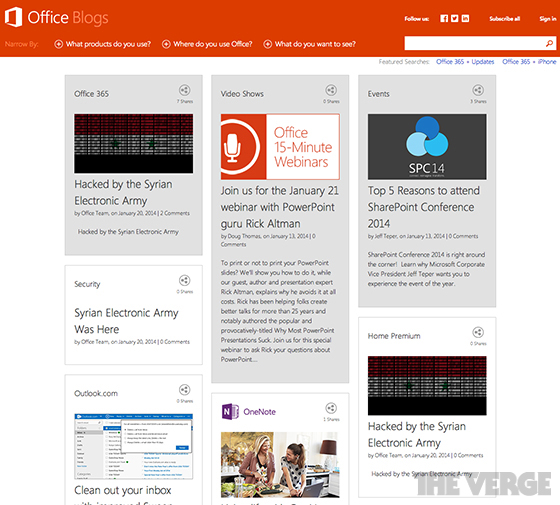The image size is (560, 505).
Task: Open the January 21 webinar post title
Action: (279, 207)
